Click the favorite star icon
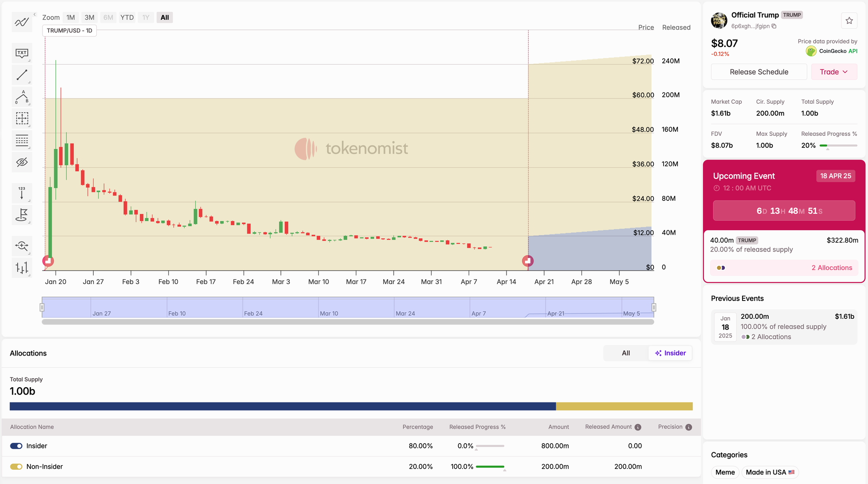The height and width of the screenshot is (484, 868). [849, 20]
